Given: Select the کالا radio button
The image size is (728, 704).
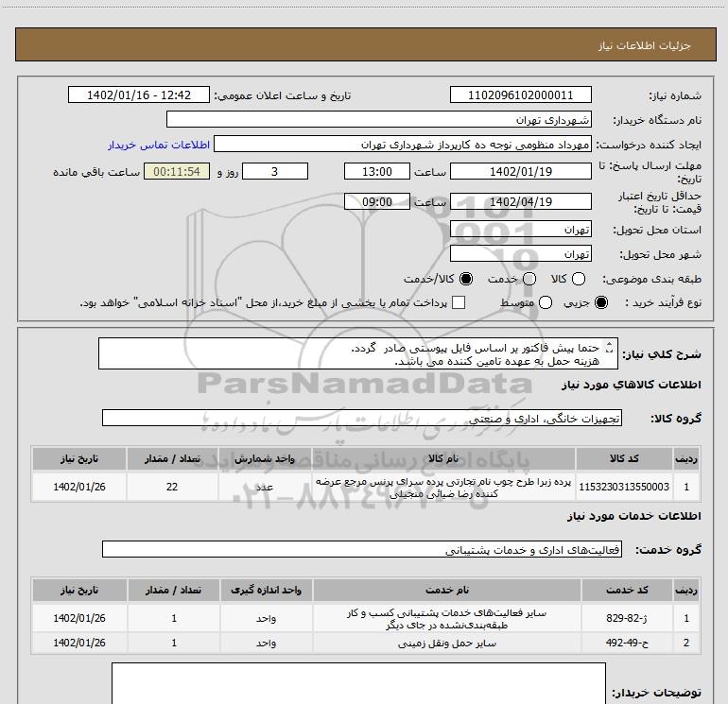Looking at the screenshot, I should click(579, 279).
